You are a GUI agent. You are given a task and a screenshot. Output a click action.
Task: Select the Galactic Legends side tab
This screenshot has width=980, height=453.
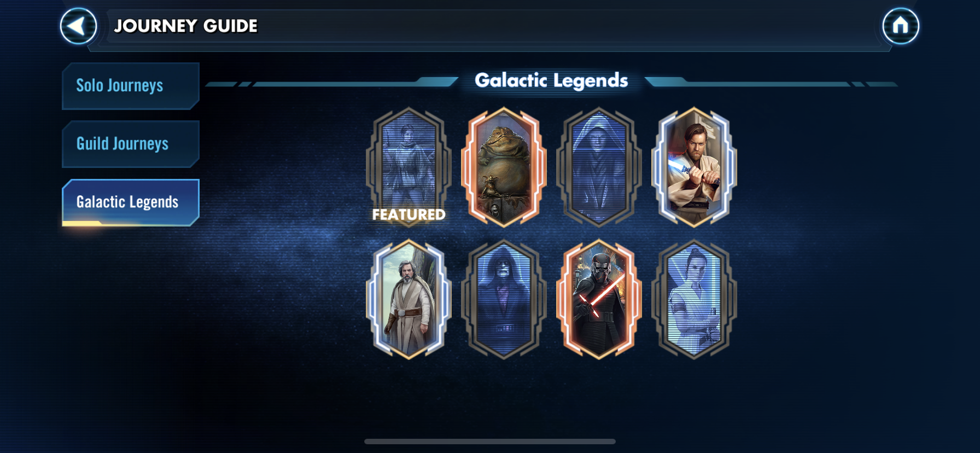(x=131, y=202)
